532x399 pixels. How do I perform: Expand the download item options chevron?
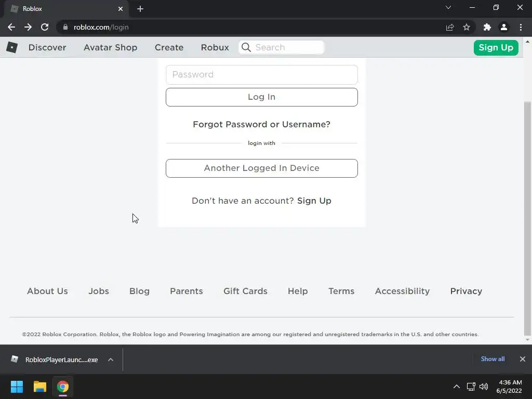pyautogui.click(x=111, y=360)
